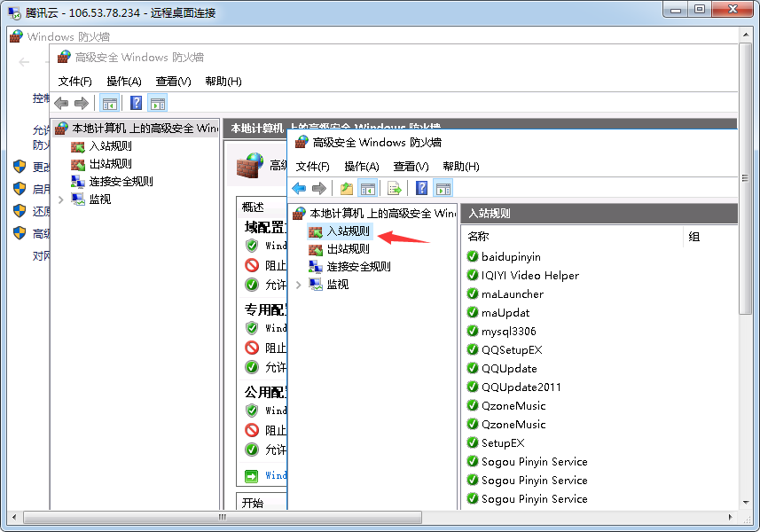Open 文件(F) menu in back firewall window
The image size is (760, 532).
pos(75,81)
